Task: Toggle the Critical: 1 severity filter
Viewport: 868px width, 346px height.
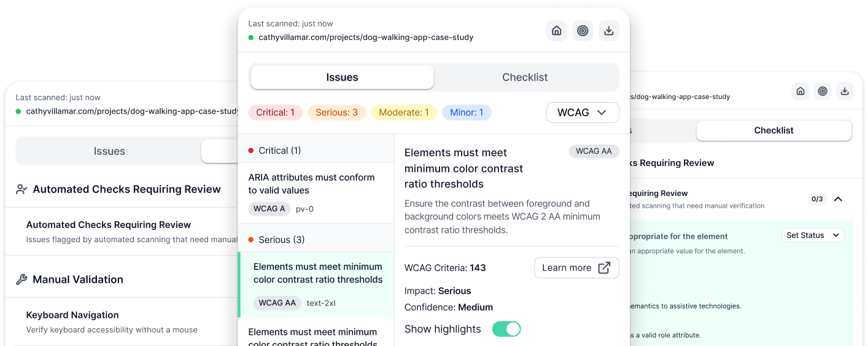Action: tap(275, 112)
